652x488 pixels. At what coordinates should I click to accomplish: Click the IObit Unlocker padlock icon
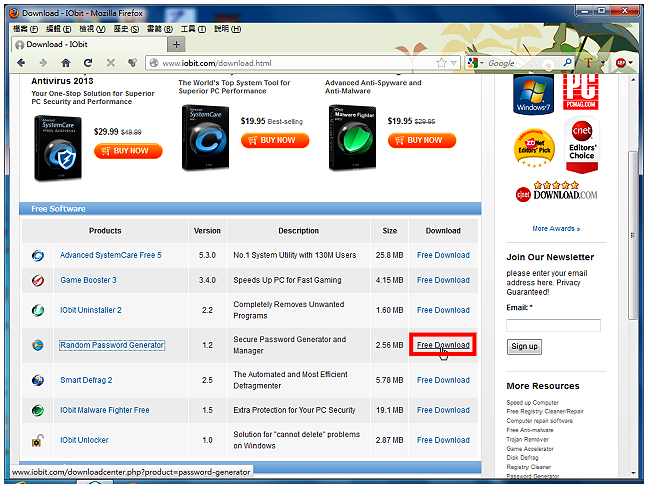[x=38, y=440]
